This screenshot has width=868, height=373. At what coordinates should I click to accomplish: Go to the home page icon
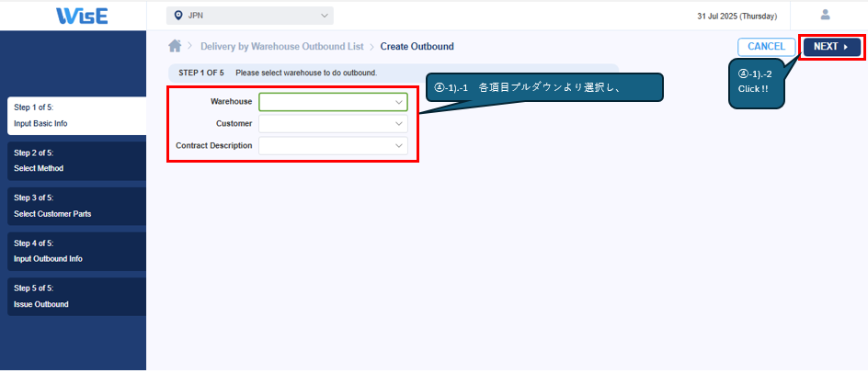coord(174,46)
